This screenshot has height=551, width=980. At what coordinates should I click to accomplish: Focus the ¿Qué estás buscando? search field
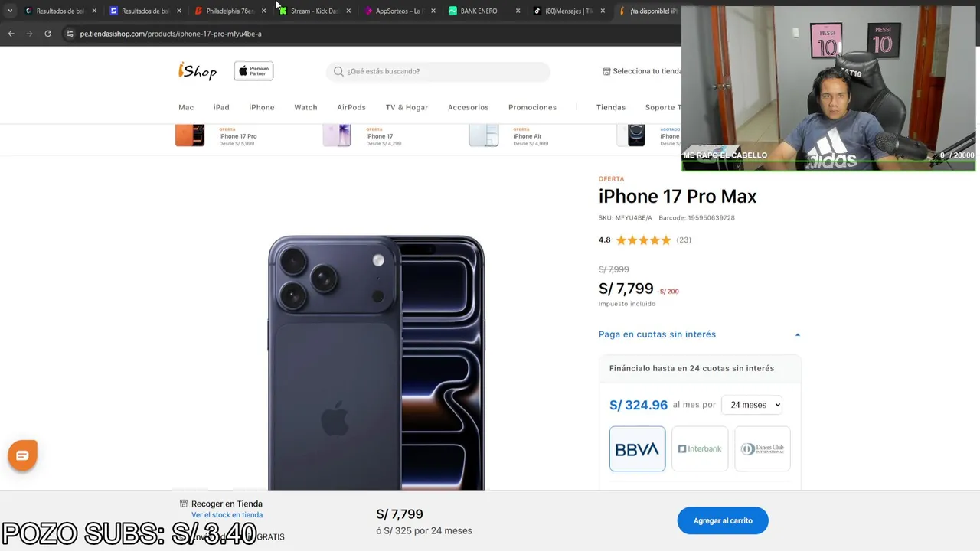(444, 71)
